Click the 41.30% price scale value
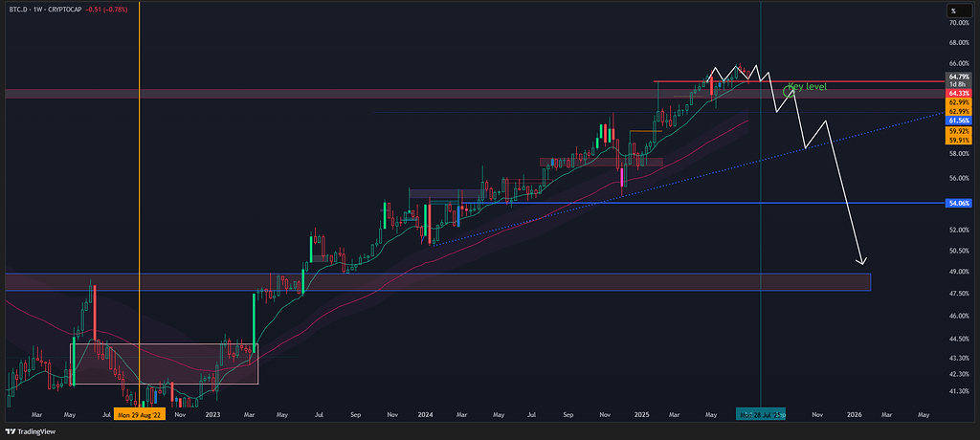Screen dimensions: 980x440 [959, 390]
